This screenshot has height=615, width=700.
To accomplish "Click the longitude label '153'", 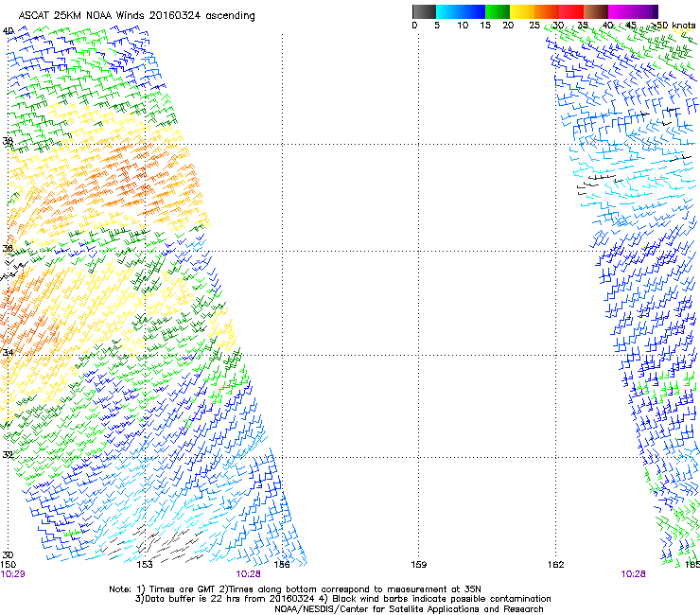I will point(145,565).
